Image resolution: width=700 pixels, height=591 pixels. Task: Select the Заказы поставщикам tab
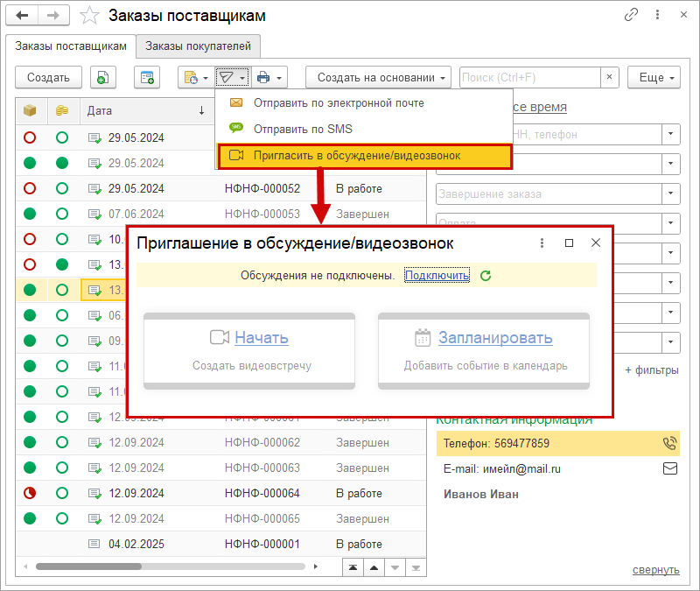pyautogui.click(x=71, y=46)
